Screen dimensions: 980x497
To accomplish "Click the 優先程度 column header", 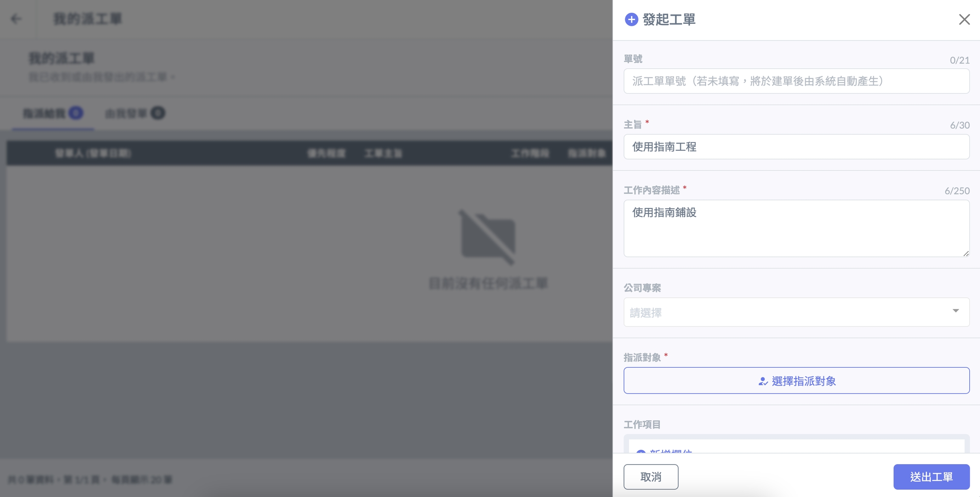I will coord(326,153).
